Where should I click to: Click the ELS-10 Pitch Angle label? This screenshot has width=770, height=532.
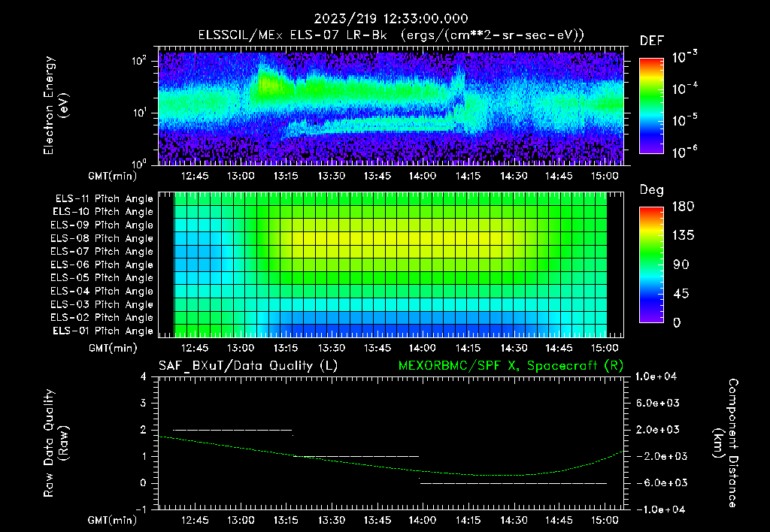(102, 212)
